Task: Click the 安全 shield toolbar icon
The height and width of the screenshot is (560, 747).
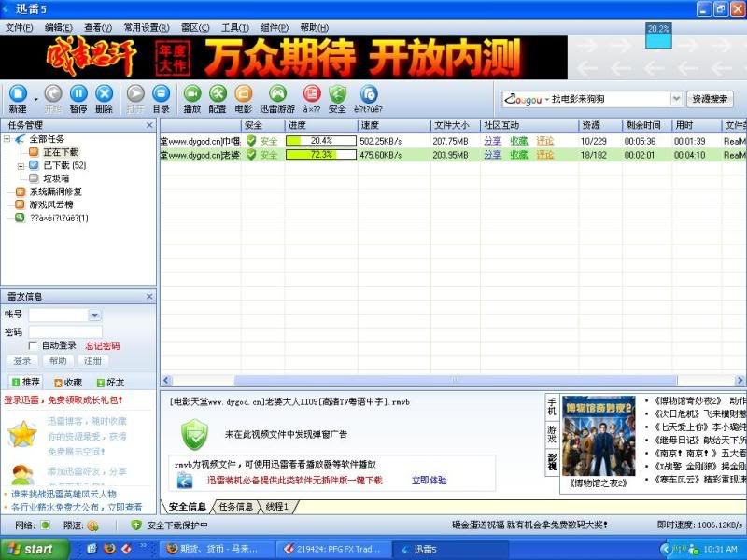Action: [x=337, y=93]
